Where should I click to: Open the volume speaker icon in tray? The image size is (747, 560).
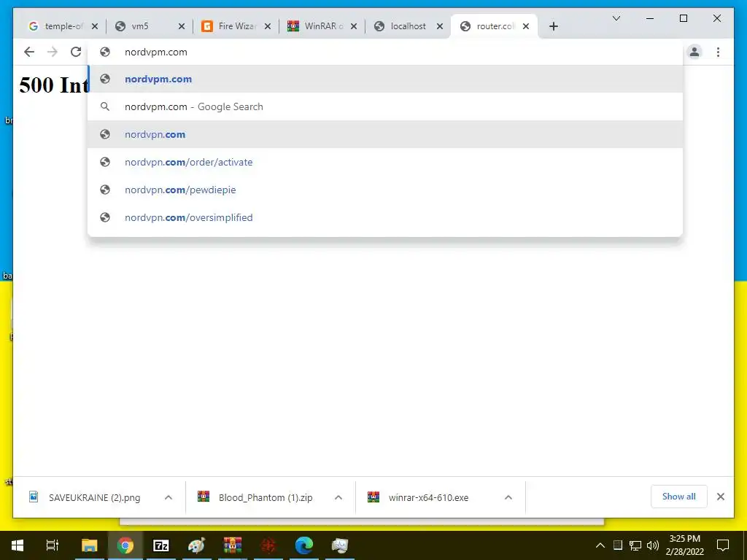(653, 545)
